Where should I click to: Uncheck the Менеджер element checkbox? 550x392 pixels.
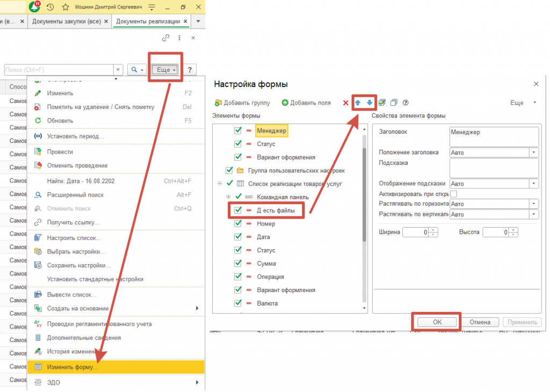click(238, 130)
